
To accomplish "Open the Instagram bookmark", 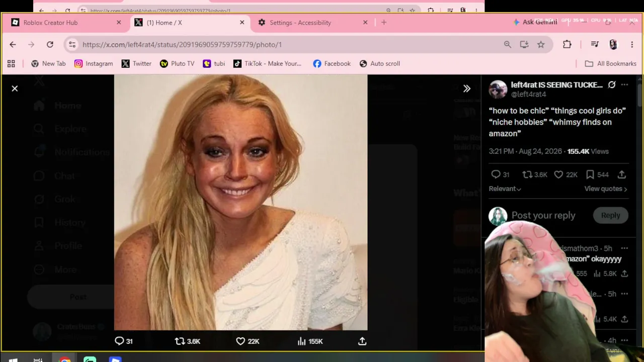I will (x=94, y=64).
